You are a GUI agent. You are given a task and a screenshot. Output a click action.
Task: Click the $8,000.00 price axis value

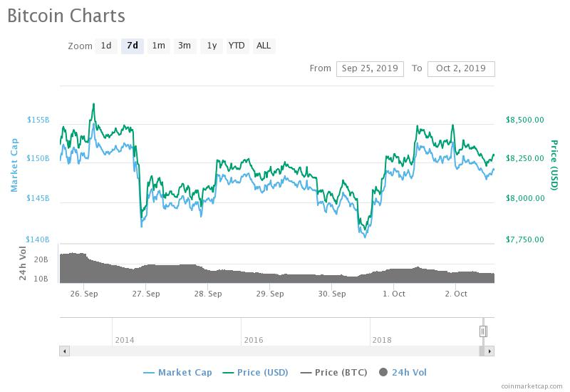pyautogui.click(x=525, y=199)
